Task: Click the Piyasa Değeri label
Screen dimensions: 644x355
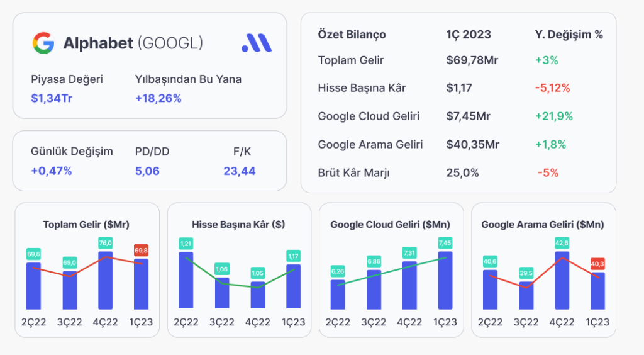Action: [67, 79]
